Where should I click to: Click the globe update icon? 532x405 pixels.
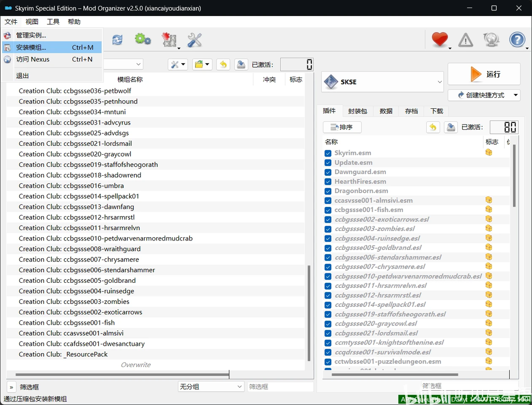pos(491,40)
